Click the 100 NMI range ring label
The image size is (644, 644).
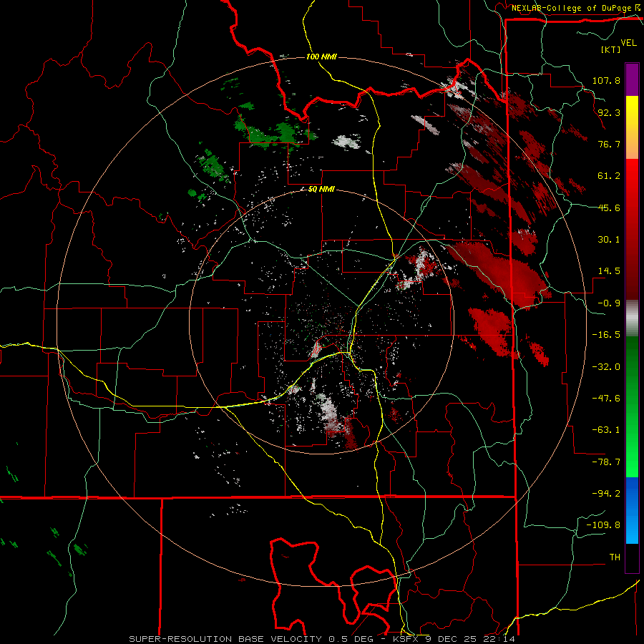(x=321, y=57)
